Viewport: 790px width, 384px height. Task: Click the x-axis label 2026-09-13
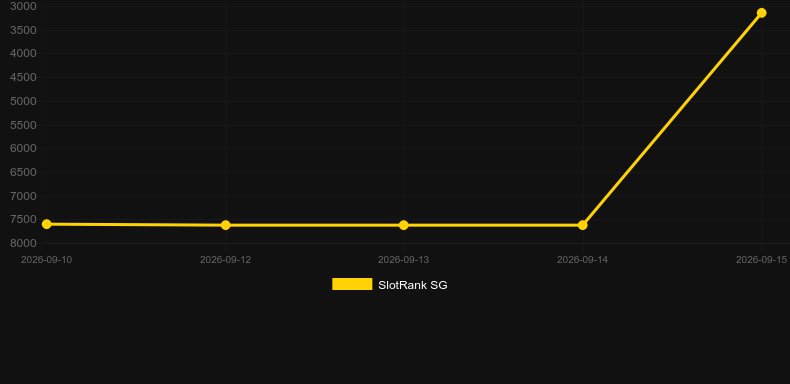pos(404,260)
